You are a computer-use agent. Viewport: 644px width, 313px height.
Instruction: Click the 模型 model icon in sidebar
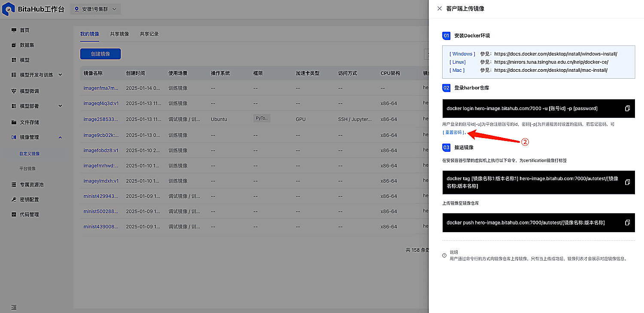tap(14, 60)
